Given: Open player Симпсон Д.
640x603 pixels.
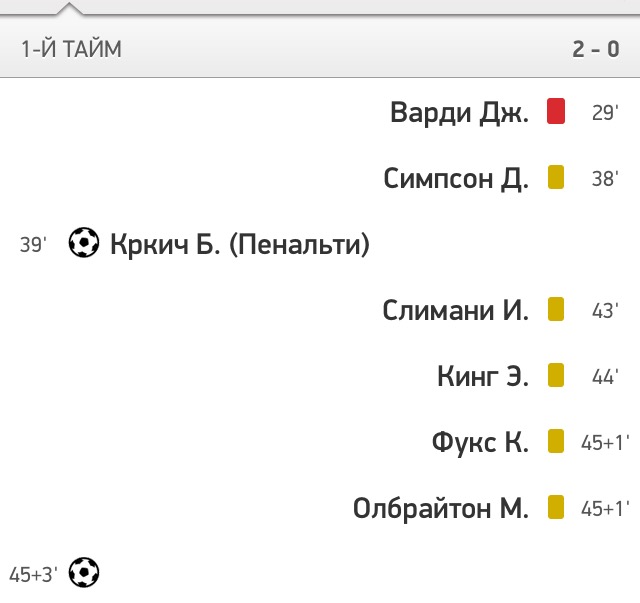Looking at the screenshot, I should 456,178.
